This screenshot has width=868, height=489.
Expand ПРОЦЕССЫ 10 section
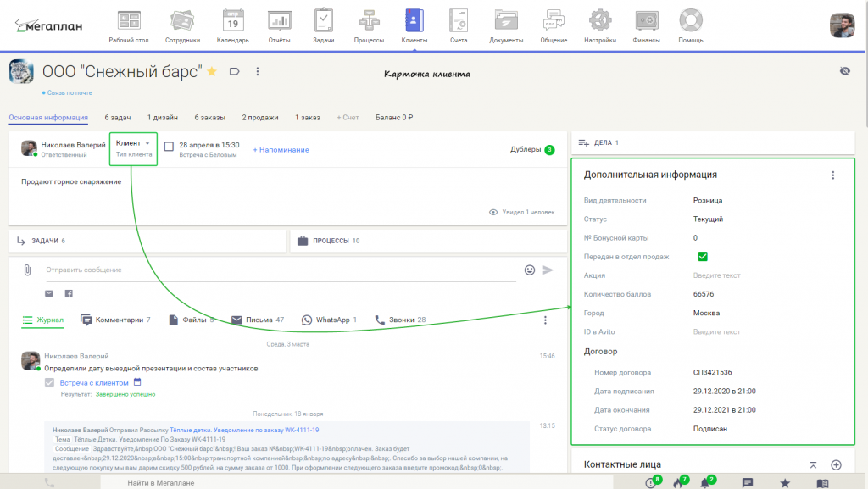click(x=428, y=241)
